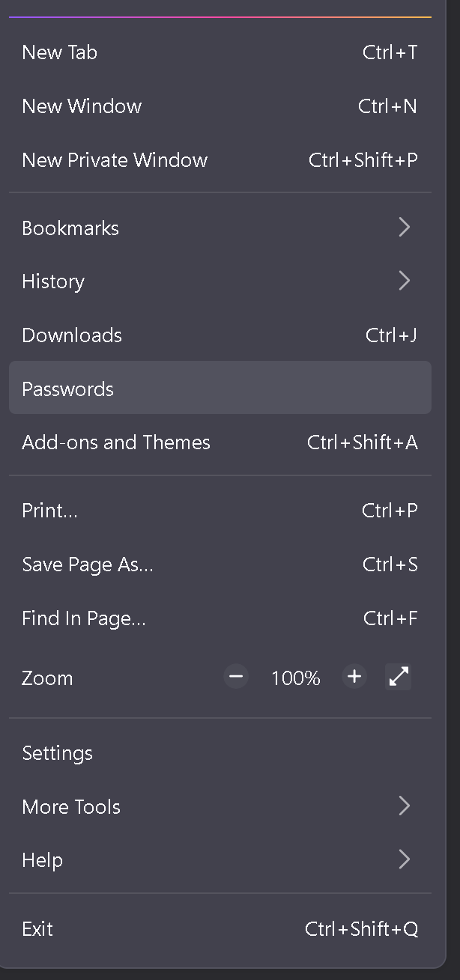The width and height of the screenshot is (460, 980).
Task: Expand the More Tools submenu arrow
Action: tap(405, 806)
